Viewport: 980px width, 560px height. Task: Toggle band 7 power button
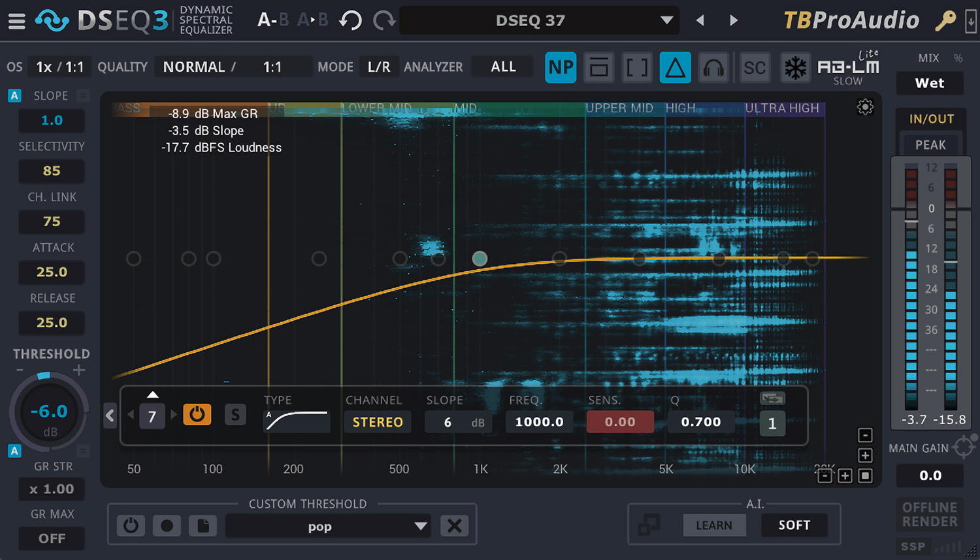(197, 414)
